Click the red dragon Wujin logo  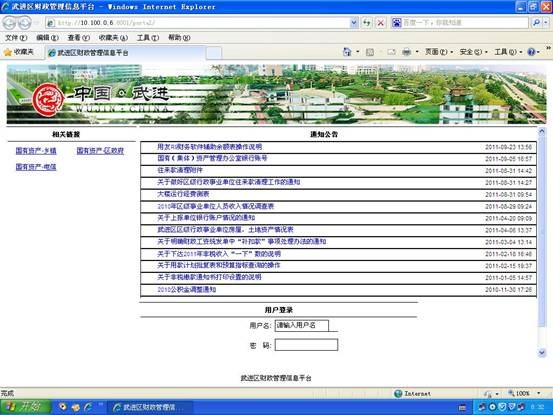click(x=48, y=100)
